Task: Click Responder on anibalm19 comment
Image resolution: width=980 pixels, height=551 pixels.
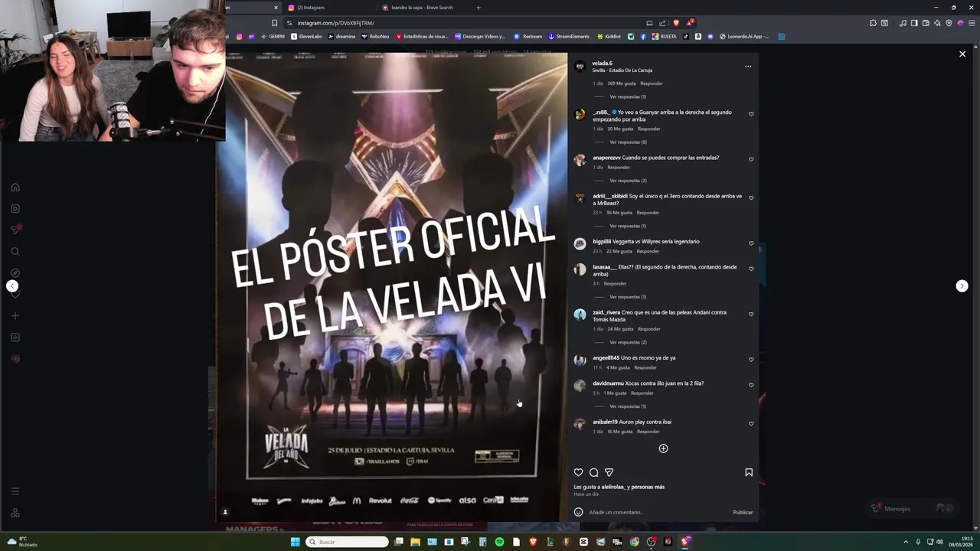Action: (648, 432)
